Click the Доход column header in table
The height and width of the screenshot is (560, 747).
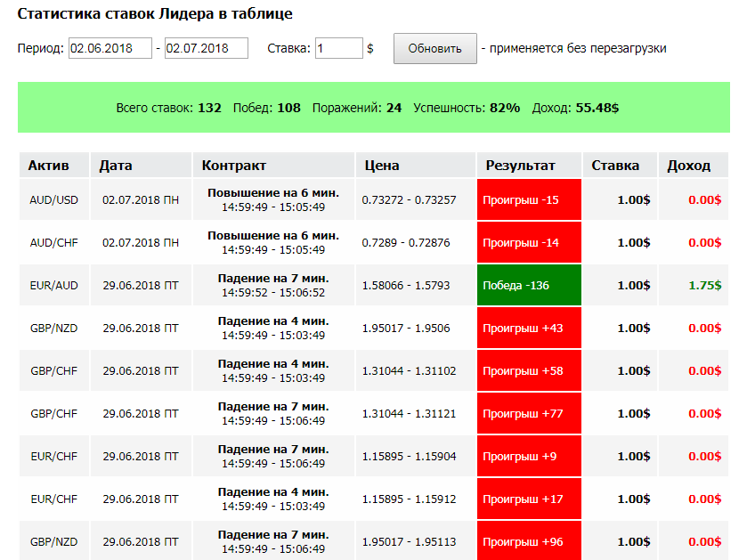[694, 166]
